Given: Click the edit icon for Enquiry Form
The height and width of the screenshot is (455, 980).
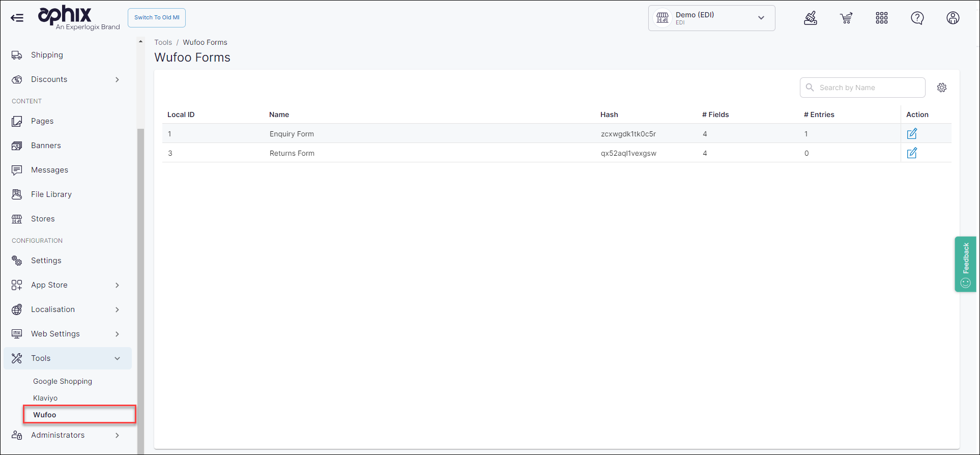Looking at the screenshot, I should tap(912, 134).
